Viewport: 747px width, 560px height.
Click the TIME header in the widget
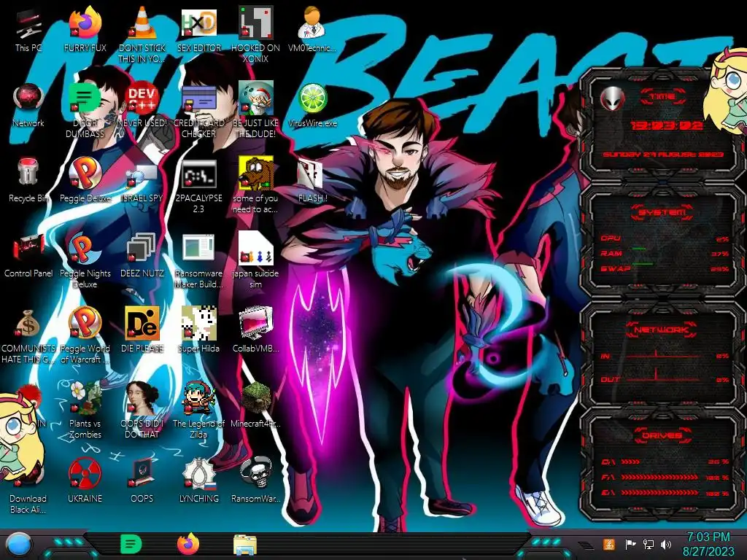coord(662,96)
